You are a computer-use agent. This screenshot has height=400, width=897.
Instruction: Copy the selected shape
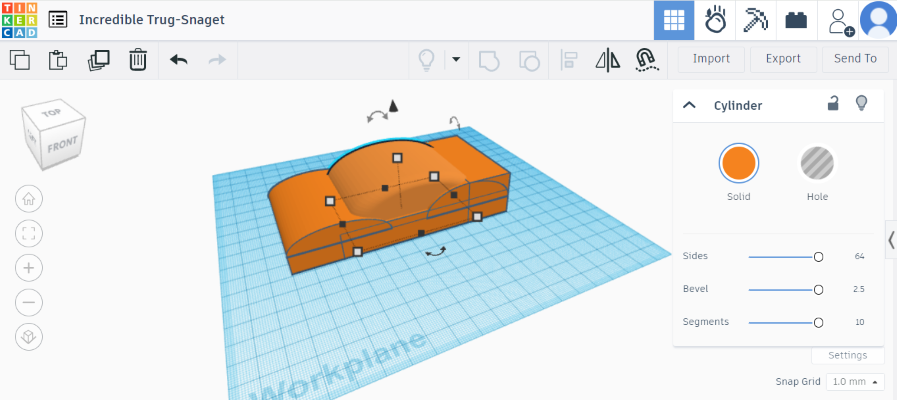20,60
